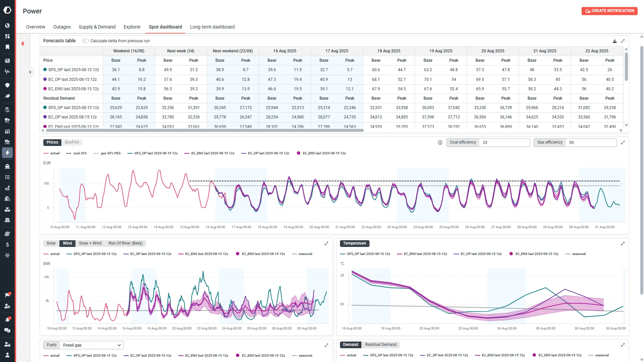Toggle gas 50% PEG series in Prices legend

tap(107, 153)
